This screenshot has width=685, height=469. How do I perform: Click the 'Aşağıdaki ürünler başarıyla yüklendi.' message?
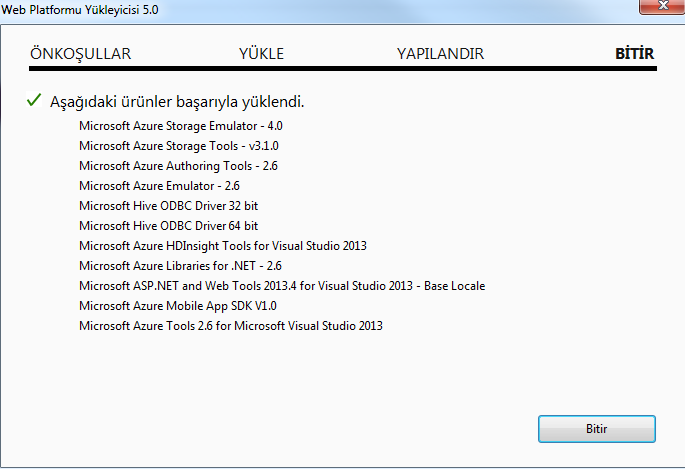[x=177, y=102]
